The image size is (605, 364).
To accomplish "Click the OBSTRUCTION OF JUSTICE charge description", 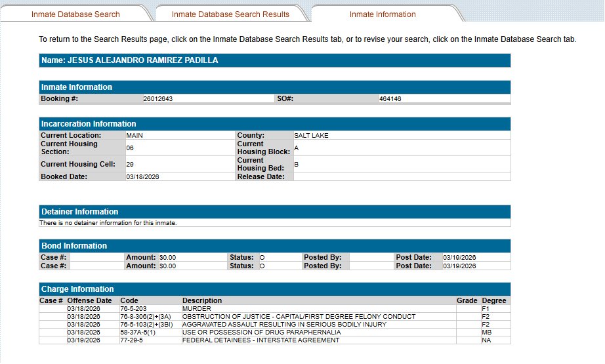I will point(299,317).
